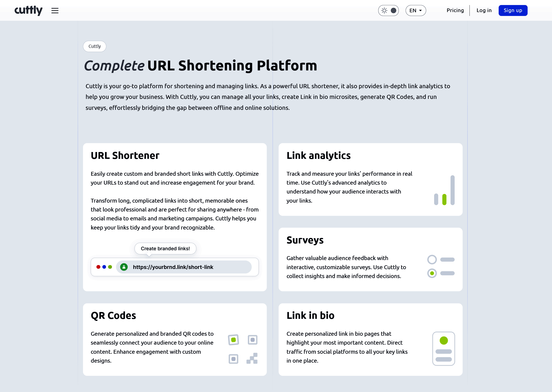Click the Create branded links! bubble

(165, 249)
